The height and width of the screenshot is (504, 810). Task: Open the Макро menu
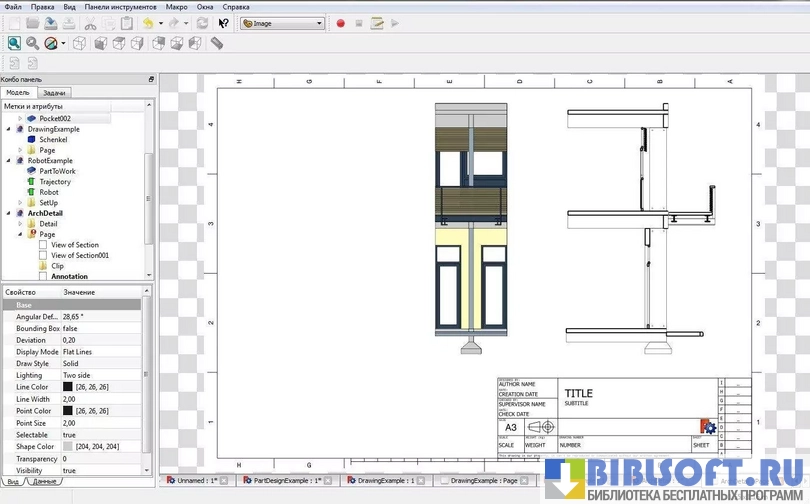tap(176, 7)
